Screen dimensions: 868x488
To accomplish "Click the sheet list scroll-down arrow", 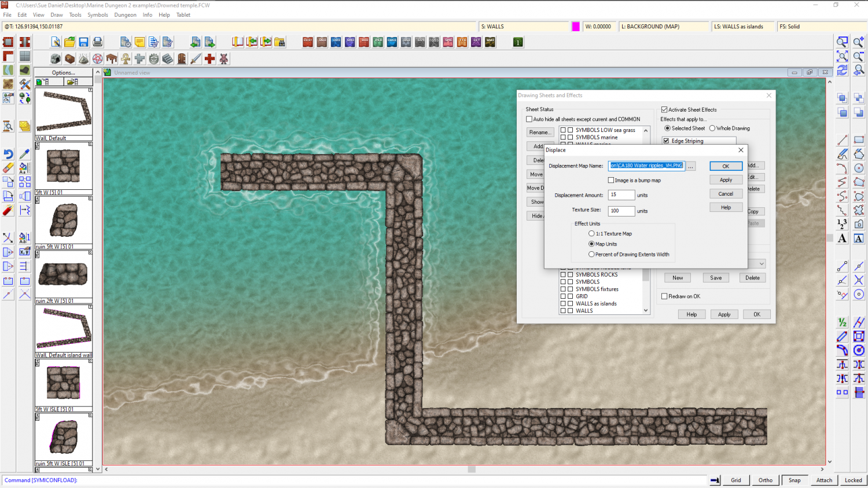I will (646, 310).
